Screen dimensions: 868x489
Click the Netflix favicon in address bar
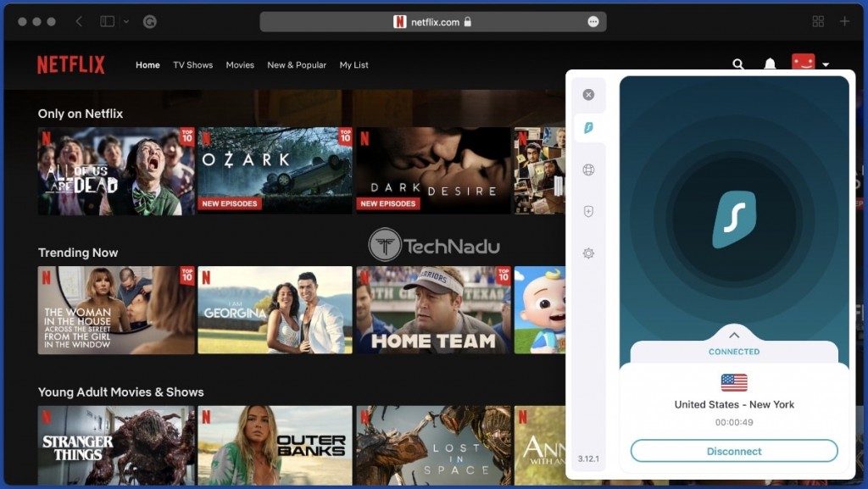tap(399, 21)
